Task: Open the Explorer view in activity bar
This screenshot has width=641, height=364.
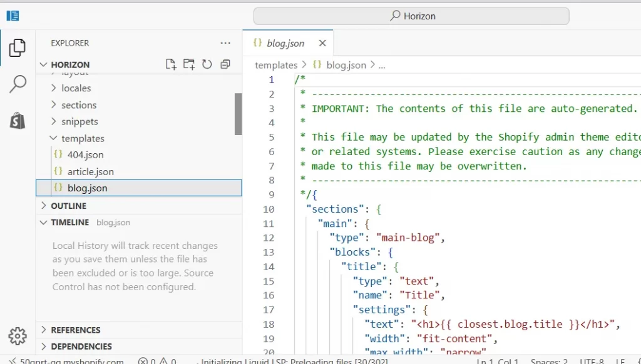Action: pyautogui.click(x=18, y=48)
